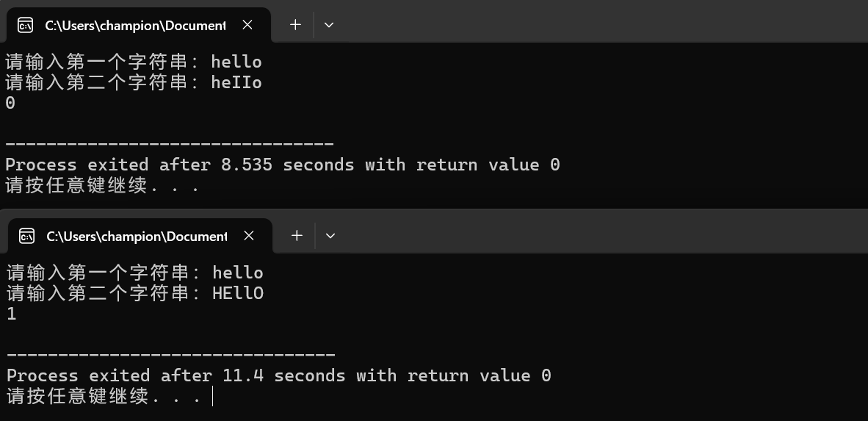Click the terminal icon in the lower window's tab
The image size is (868, 421).
pos(26,236)
